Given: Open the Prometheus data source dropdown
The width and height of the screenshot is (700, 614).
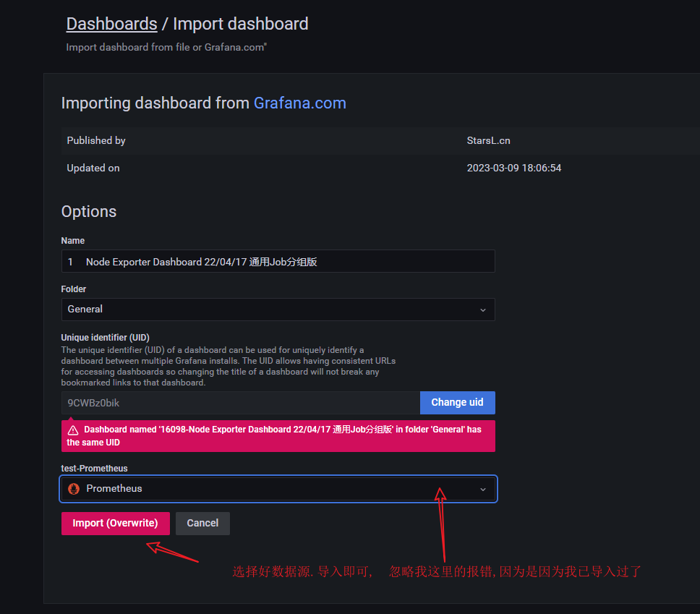Looking at the screenshot, I should (x=278, y=488).
